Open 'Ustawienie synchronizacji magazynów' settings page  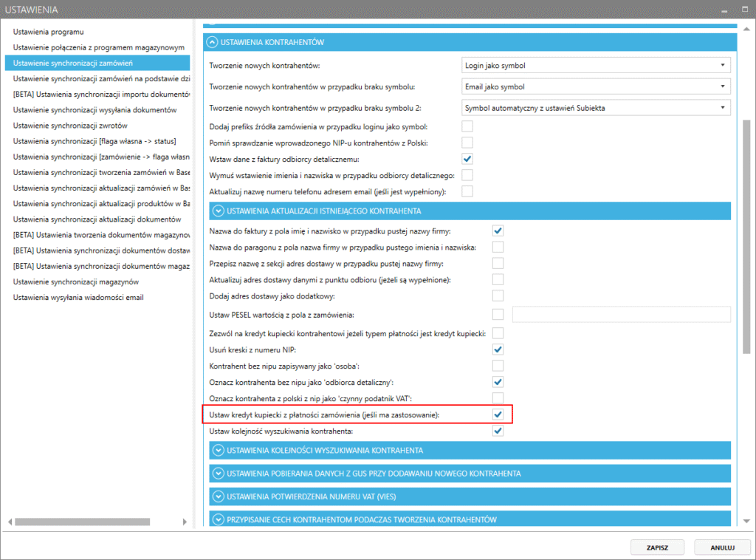tap(75, 281)
